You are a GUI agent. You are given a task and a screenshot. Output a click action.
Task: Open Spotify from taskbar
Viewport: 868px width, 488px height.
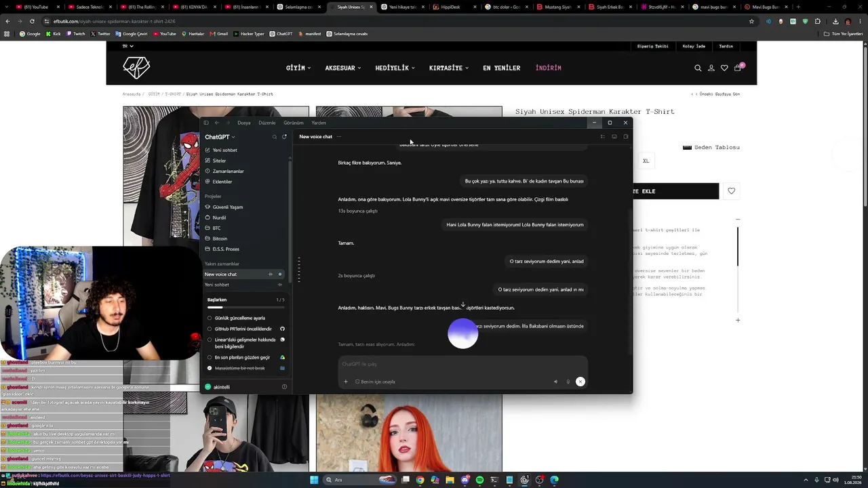click(x=479, y=480)
